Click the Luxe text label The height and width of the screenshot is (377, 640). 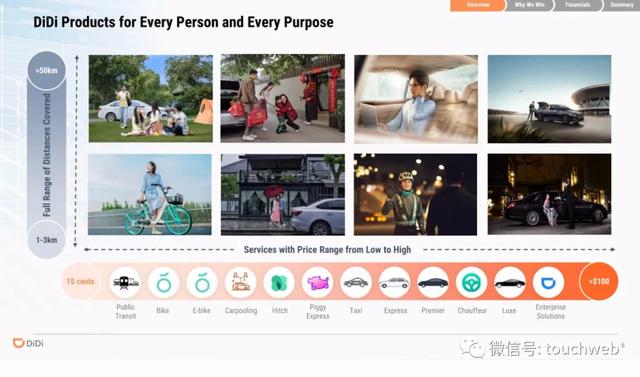[509, 310]
